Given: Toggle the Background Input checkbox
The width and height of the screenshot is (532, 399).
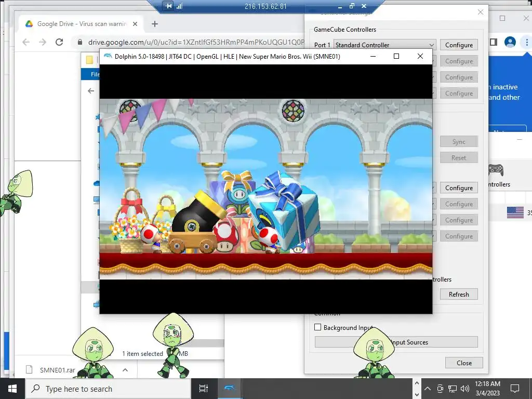Looking at the screenshot, I should (x=317, y=327).
